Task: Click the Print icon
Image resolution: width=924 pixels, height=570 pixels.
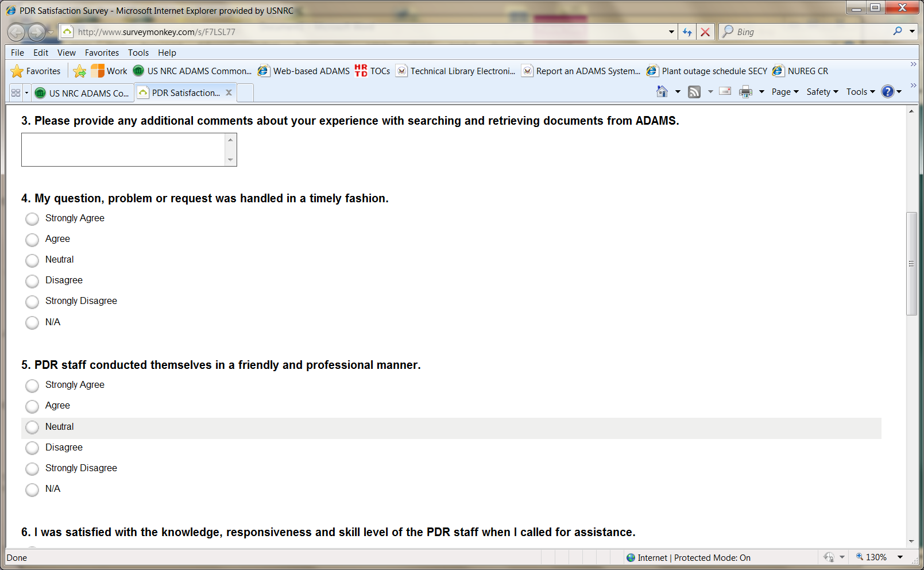Action: pos(746,92)
